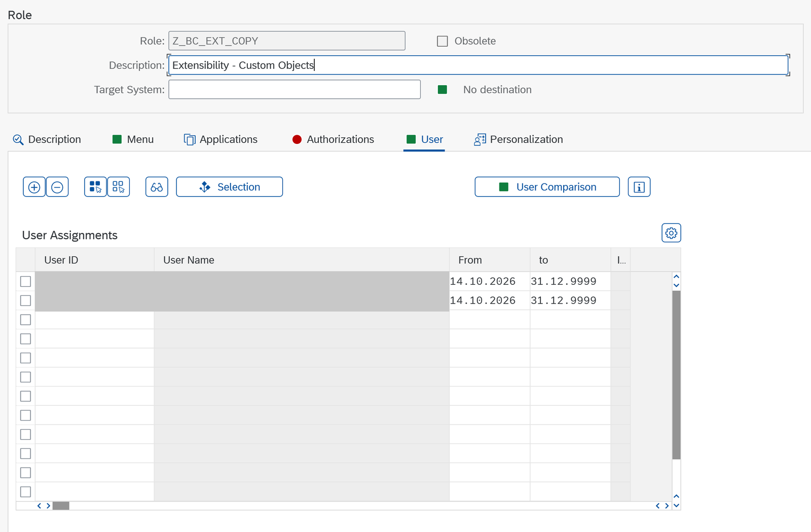The height and width of the screenshot is (532, 811).
Task: Click the horizontal scrollbar right arrow at bottom left
Action: 48,506
